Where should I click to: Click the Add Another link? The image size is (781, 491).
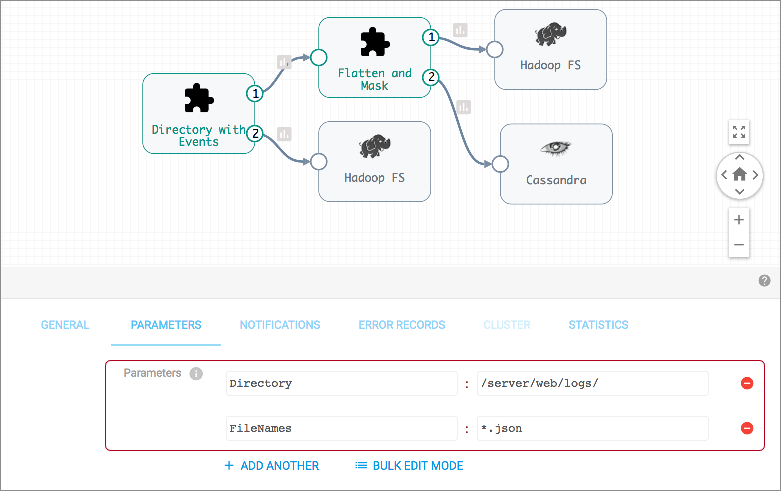click(271, 466)
